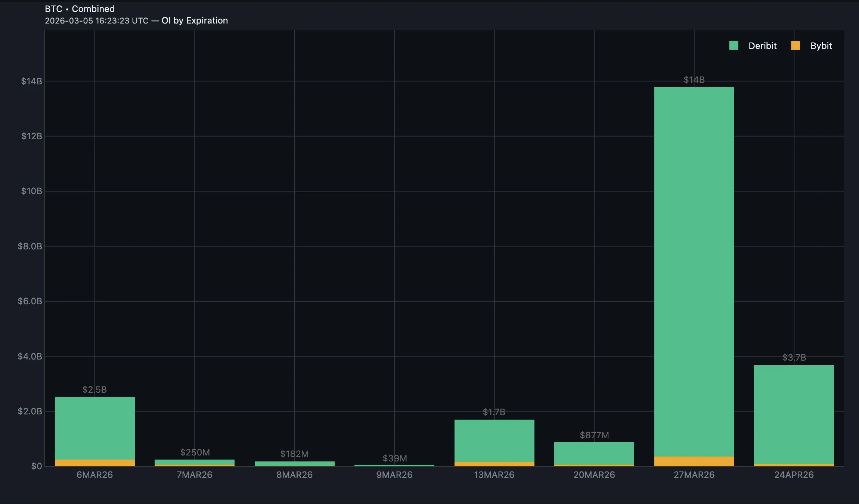This screenshot has height=504, width=859.
Task: Click the $3.7B total label
Action: coord(794,358)
